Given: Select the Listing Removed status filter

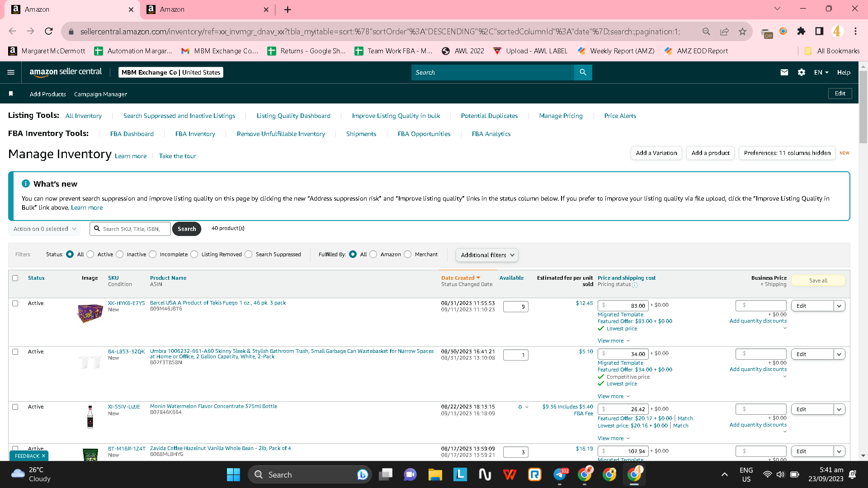Looking at the screenshot, I should [x=194, y=254].
